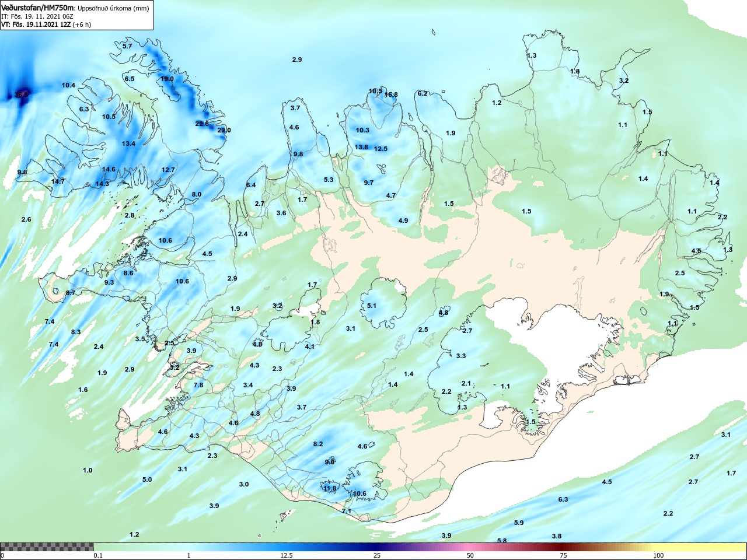The image size is (747, 560).
Task: Click the 50 label on the color scale
Action: point(470,555)
